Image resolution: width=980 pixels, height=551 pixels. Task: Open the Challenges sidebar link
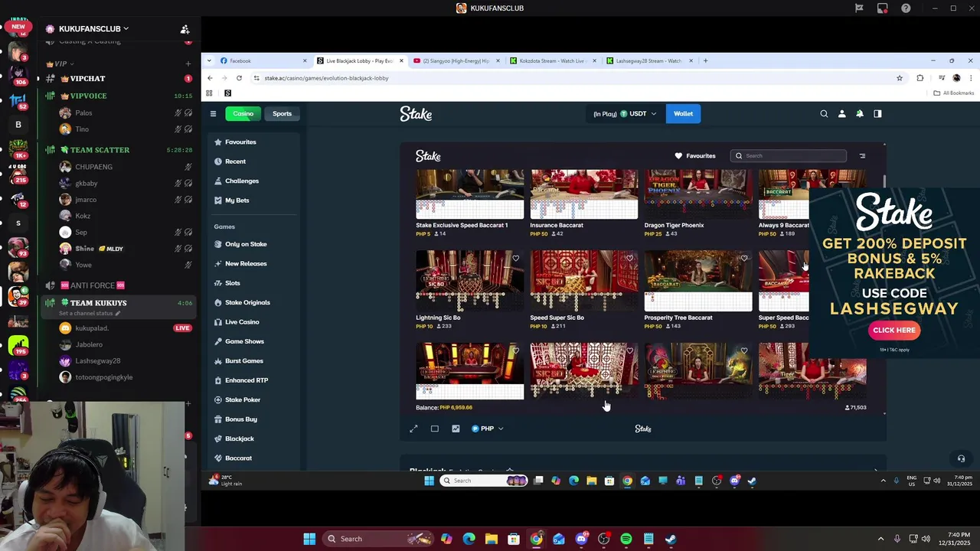coord(242,181)
